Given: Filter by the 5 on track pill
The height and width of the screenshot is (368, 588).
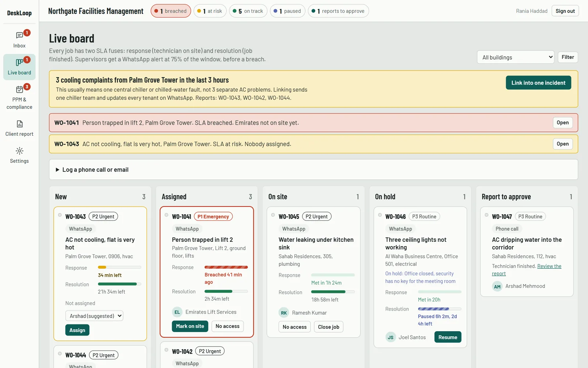Looking at the screenshot, I should point(248,11).
